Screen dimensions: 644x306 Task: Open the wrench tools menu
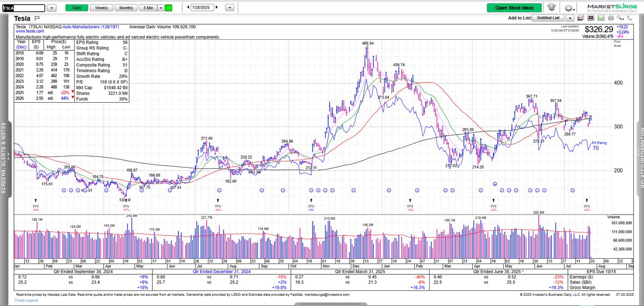click(620, 18)
